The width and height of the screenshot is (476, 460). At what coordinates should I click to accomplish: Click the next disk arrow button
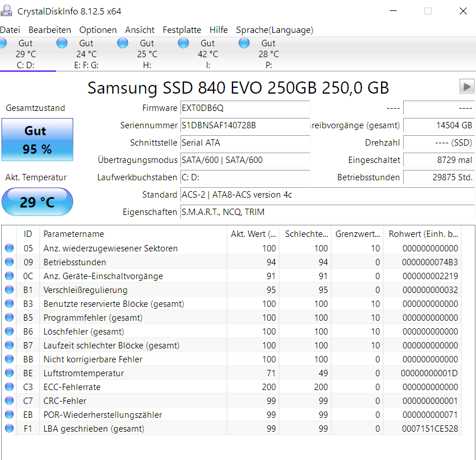tap(467, 87)
